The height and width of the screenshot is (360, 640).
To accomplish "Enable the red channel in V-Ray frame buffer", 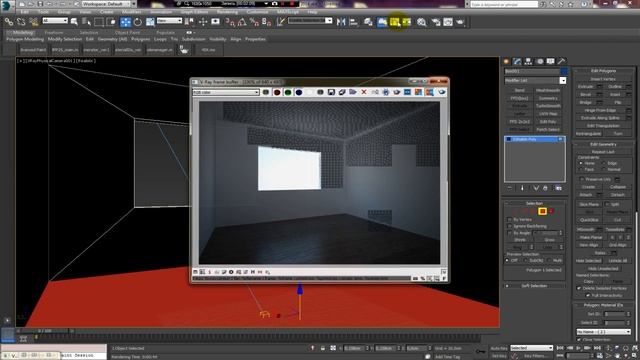I will pyautogui.click(x=277, y=92).
